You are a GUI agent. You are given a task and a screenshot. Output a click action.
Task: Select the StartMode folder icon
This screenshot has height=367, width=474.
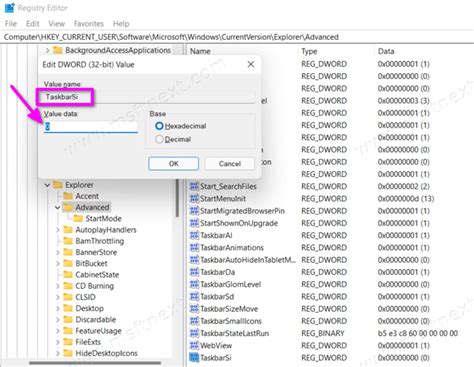pyautogui.click(x=78, y=218)
